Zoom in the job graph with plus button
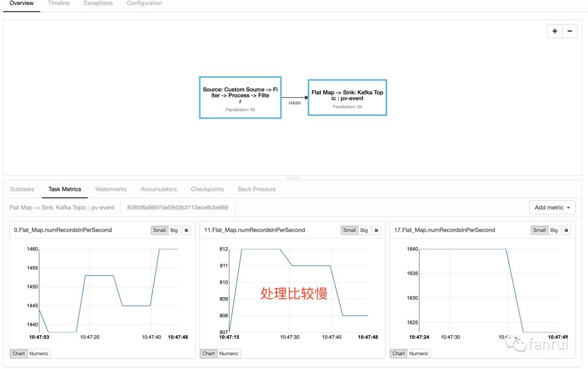588x369 pixels. [x=555, y=31]
